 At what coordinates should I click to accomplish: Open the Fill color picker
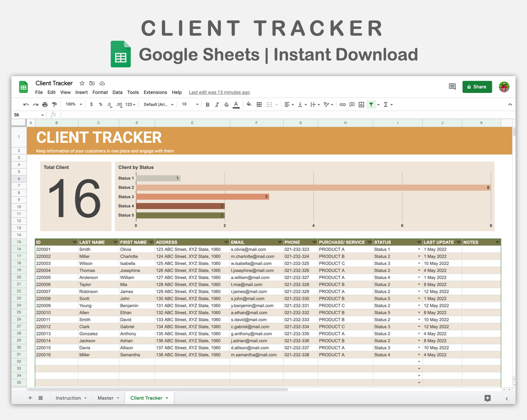[x=249, y=104]
